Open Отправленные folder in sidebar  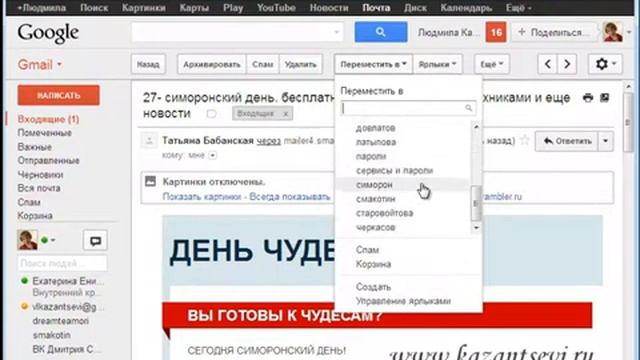48,160
